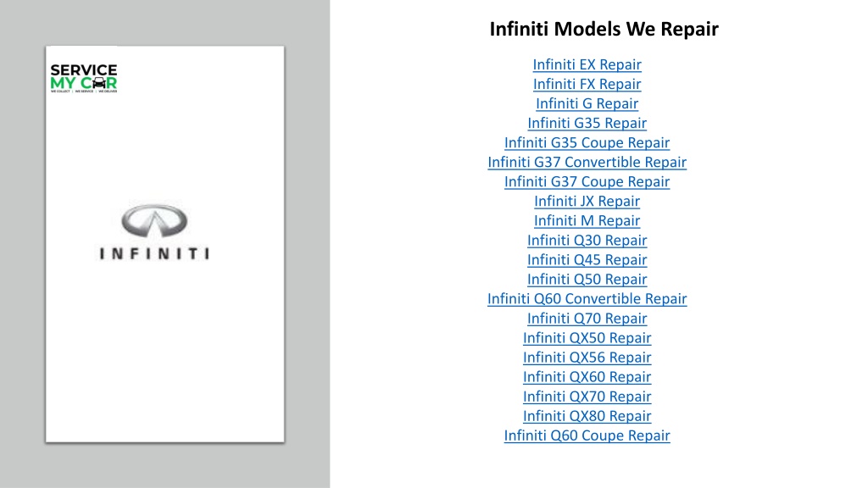Open Infiniti G35 Coupe Repair link

587,142
